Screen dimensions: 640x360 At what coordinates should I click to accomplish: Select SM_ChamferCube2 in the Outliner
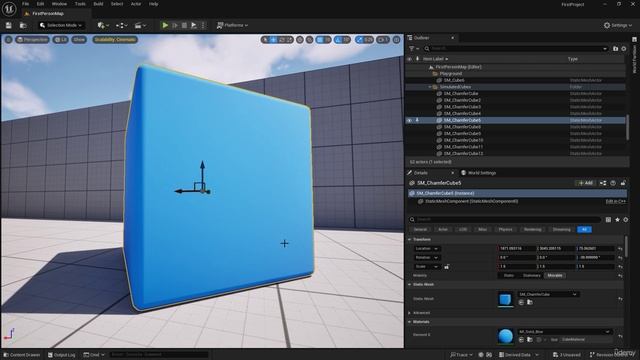tap(462, 100)
